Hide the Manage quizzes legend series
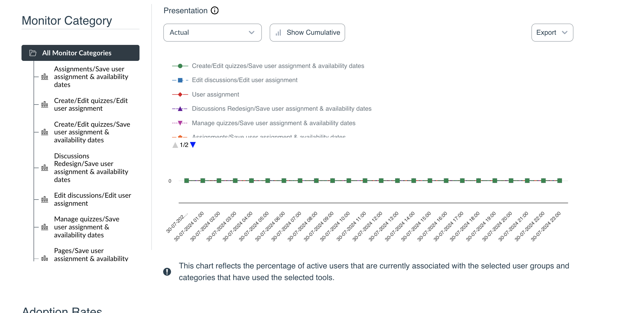The image size is (644, 313). (273, 123)
